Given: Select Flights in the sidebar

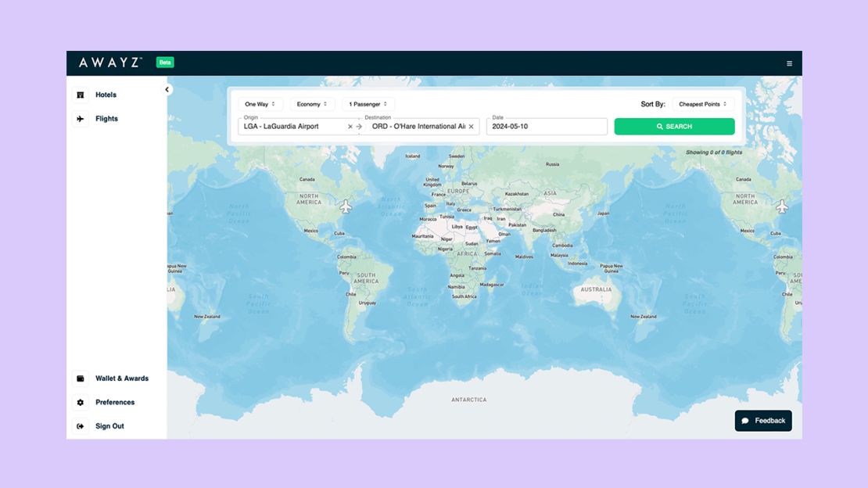Looking at the screenshot, I should (106, 119).
